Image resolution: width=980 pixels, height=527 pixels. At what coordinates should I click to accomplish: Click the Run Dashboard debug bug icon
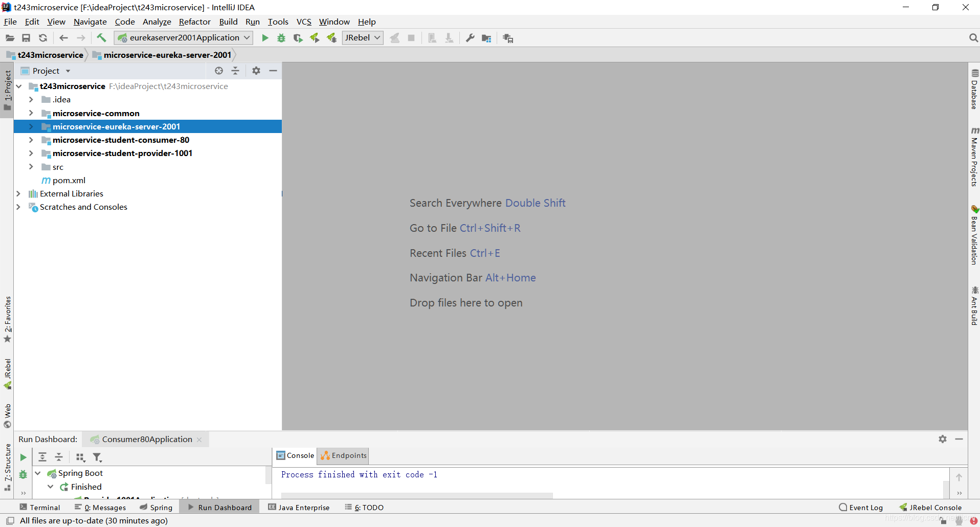pos(23,474)
